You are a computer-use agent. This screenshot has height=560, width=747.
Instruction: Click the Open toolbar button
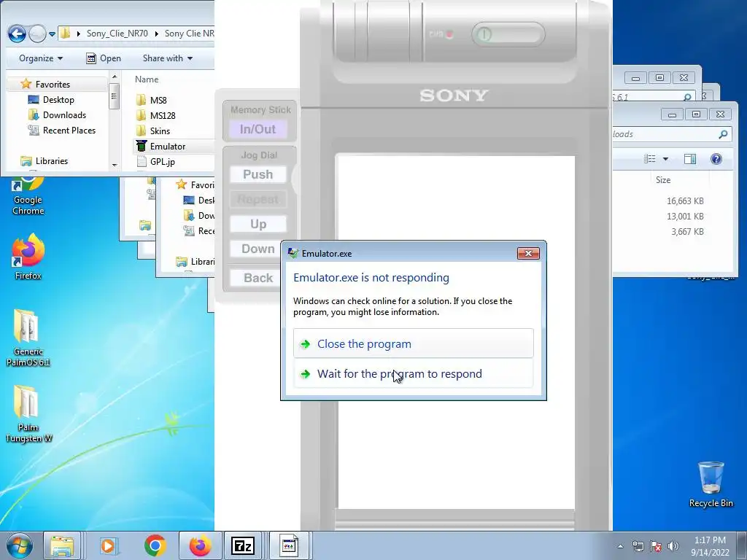coord(104,58)
